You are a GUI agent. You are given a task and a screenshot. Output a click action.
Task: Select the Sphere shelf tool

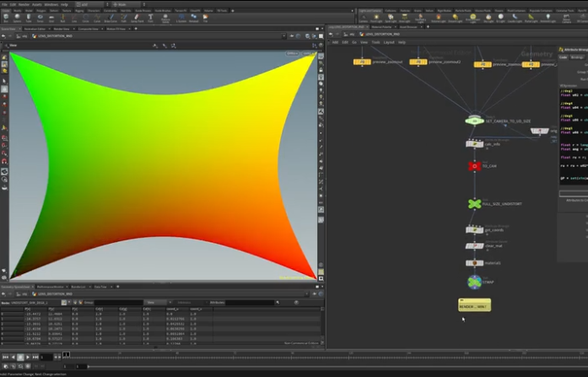17,18
